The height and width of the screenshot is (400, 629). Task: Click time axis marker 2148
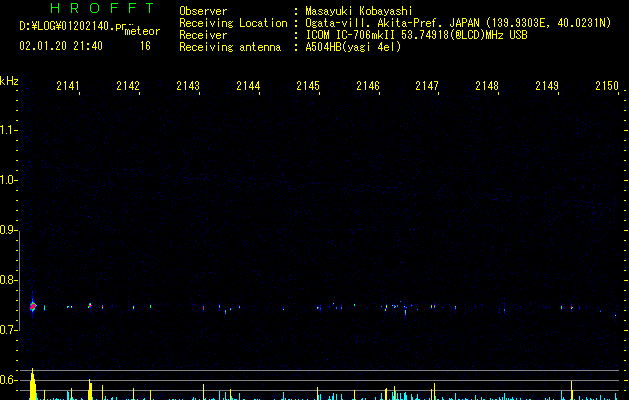point(487,86)
